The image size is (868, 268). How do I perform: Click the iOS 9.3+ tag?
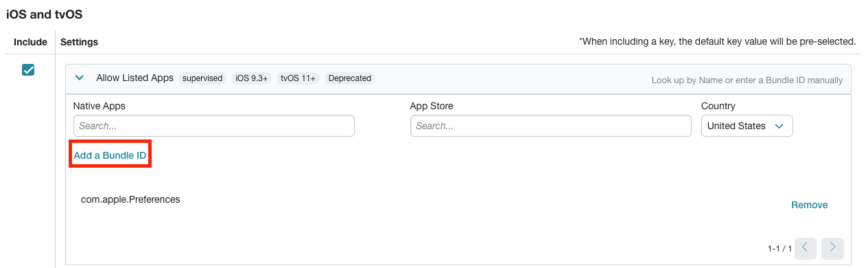[252, 78]
